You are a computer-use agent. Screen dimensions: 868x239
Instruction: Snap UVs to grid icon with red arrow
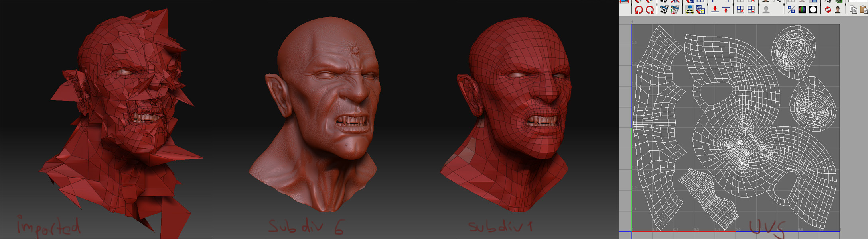click(700, 10)
